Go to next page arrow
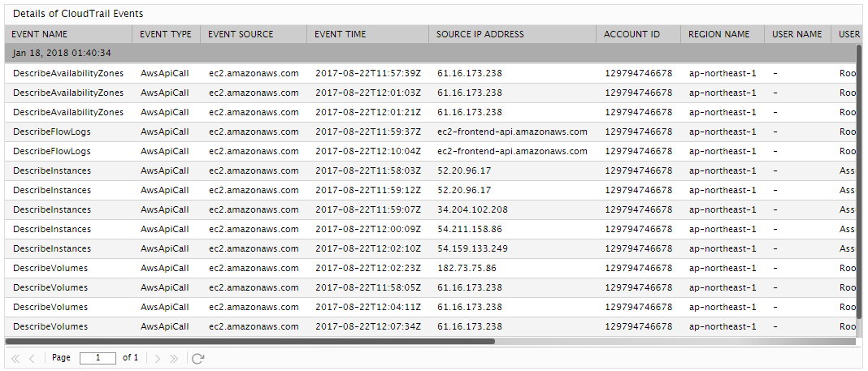 point(158,358)
